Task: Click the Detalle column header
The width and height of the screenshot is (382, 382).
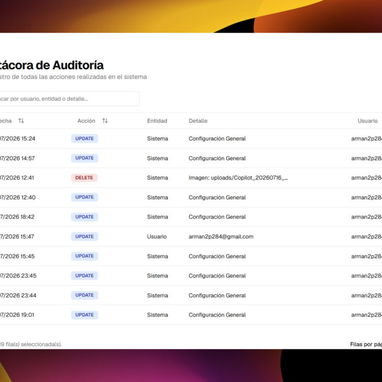Action: pos(198,121)
